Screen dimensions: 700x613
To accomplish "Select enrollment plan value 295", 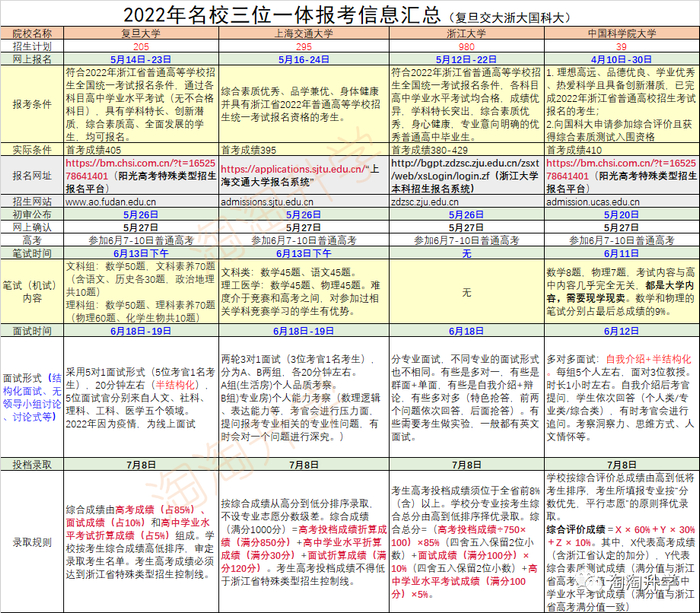I will pos(304,46).
